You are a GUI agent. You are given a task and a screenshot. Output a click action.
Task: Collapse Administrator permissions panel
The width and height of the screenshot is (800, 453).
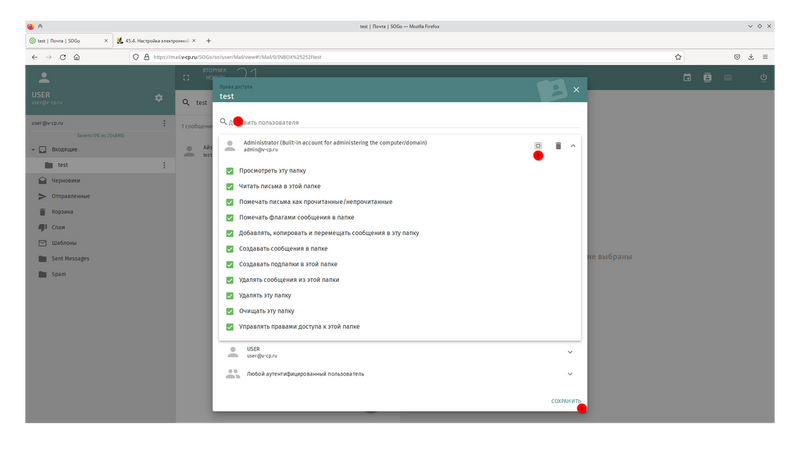(573, 146)
